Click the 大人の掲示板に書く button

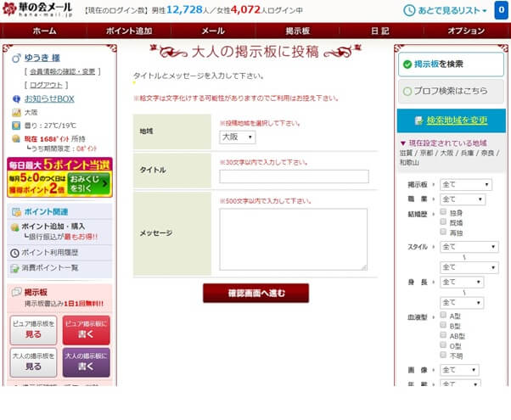[x=86, y=362]
